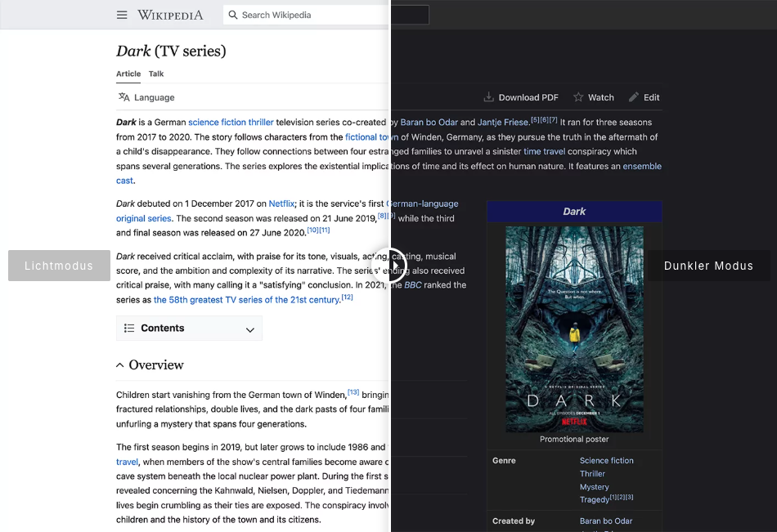The height and width of the screenshot is (532, 777).
Task: Click the Contents list icon
Action: click(129, 328)
